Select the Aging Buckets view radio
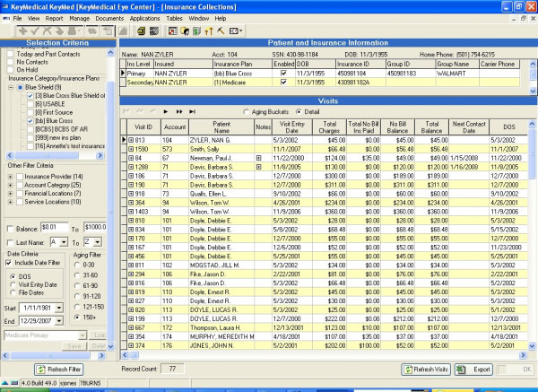 (x=246, y=112)
